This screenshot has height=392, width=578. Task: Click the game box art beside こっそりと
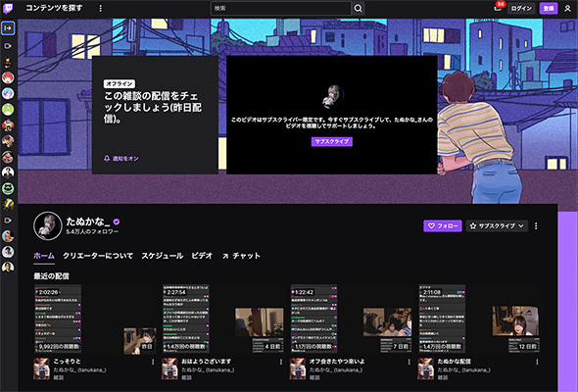[x=41, y=368]
